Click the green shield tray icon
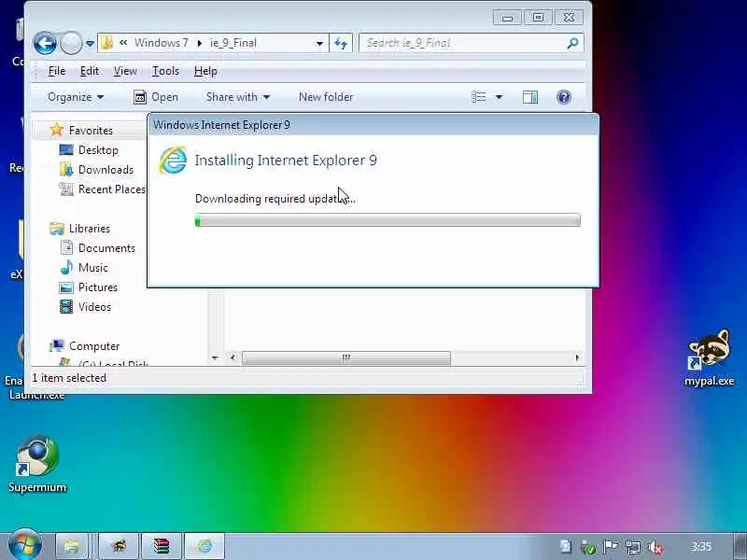Screen dimensions: 747x560 pos(588,548)
